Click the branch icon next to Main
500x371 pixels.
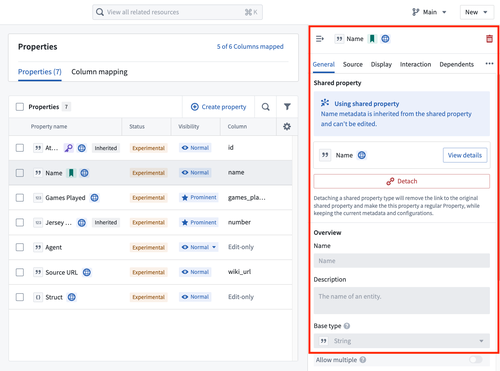click(x=415, y=12)
